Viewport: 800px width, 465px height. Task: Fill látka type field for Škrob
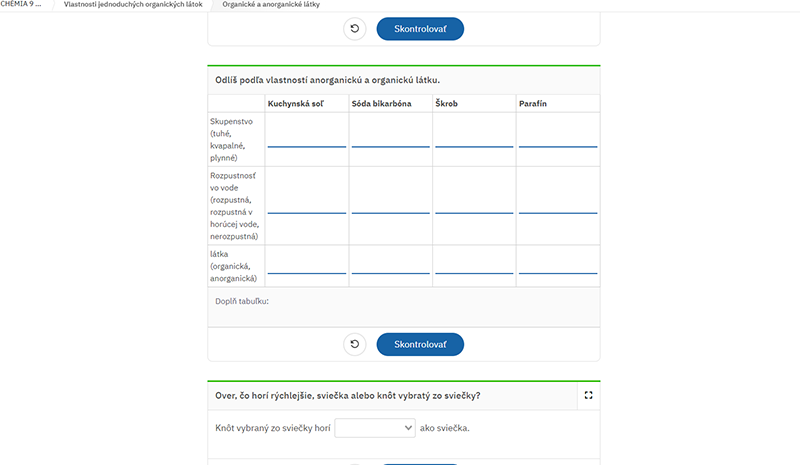[x=474, y=266]
